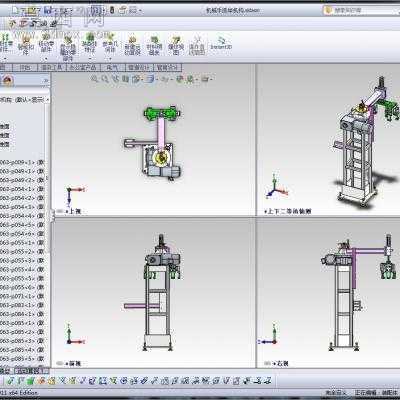Click Zoom to Fit in the heads-up toolbar

[x=95, y=79]
